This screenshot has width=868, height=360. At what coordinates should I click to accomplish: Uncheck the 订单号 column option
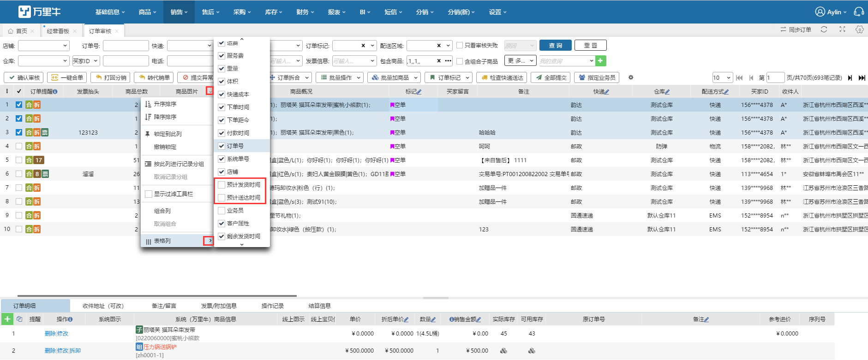click(221, 146)
